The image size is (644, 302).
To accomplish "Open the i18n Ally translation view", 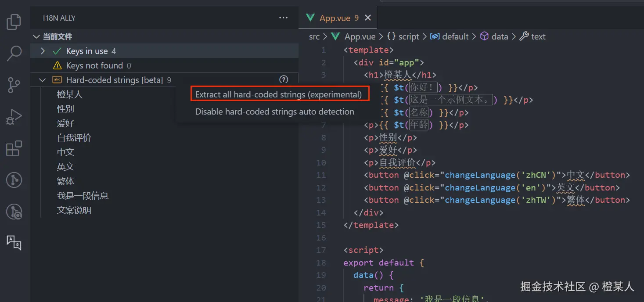I will click(14, 243).
